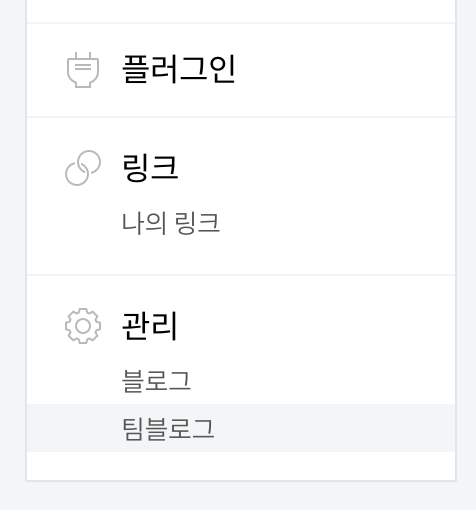Select the 팀블로그 row with gray background
The image size is (476, 510).
[241, 428]
